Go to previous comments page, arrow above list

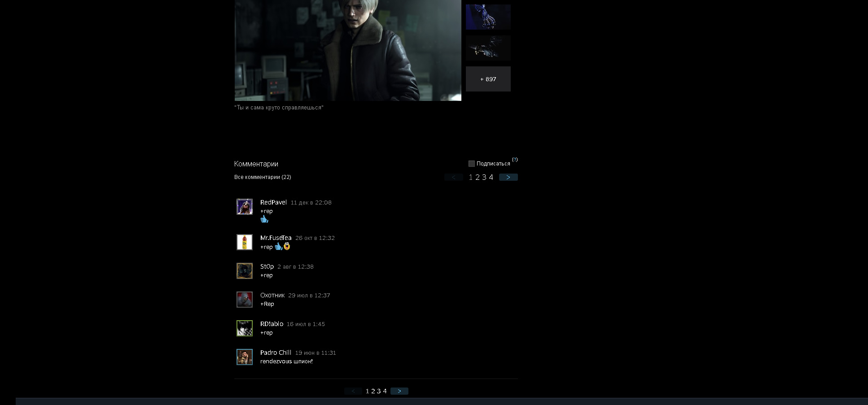(454, 177)
